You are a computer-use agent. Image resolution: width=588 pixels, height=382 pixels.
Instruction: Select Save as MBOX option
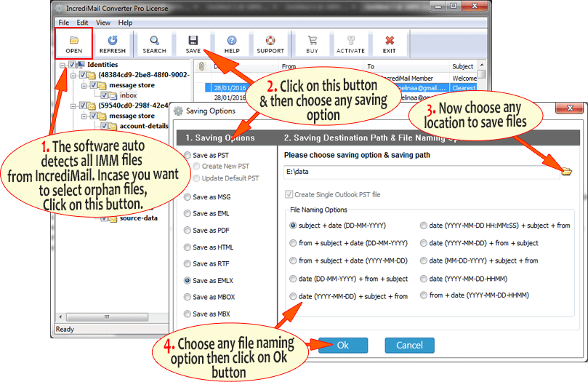(188, 297)
